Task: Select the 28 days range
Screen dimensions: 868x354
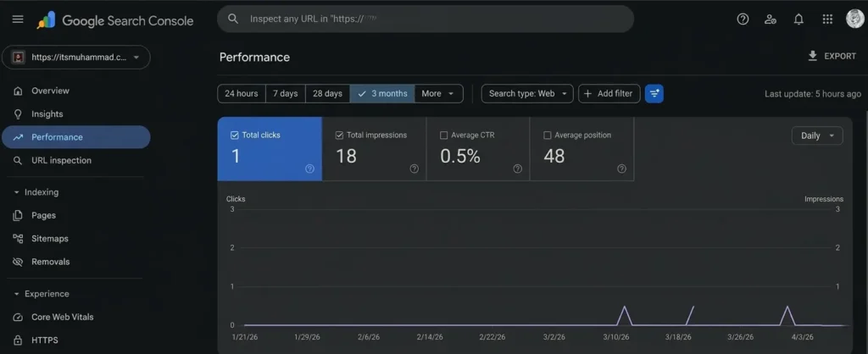Action: pyautogui.click(x=328, y=93)
